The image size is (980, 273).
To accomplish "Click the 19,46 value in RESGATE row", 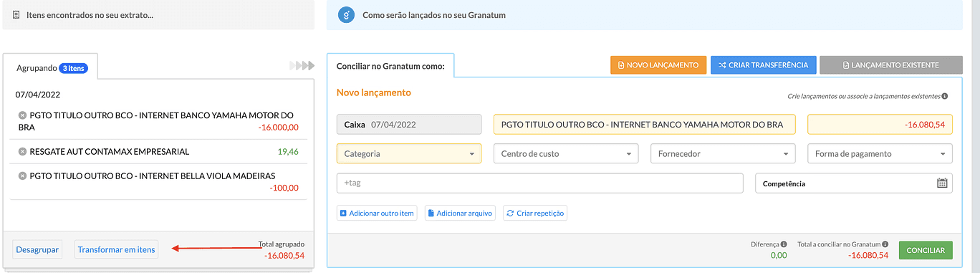I will pyautogui.click(x=288, y=152).
